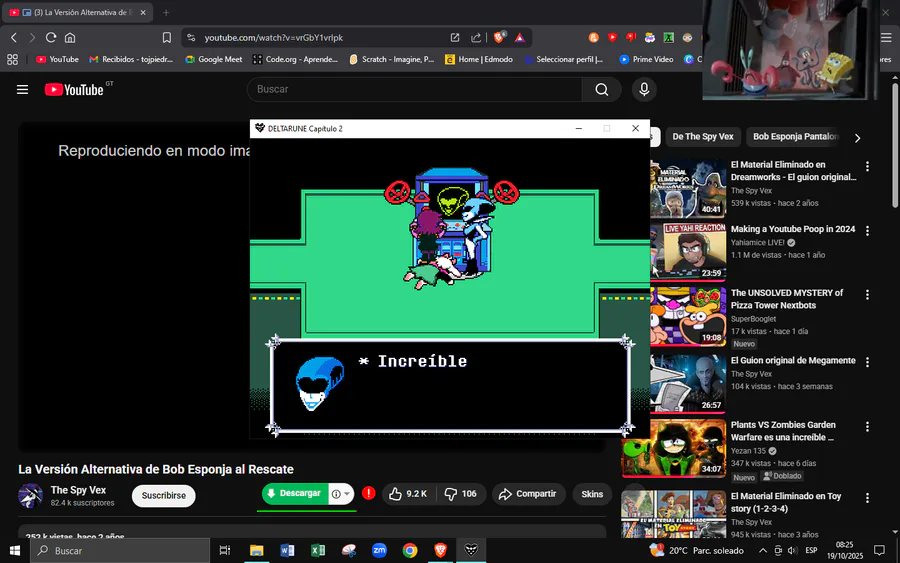Show hidden system tray icons chevron

[x=763, y=550]
